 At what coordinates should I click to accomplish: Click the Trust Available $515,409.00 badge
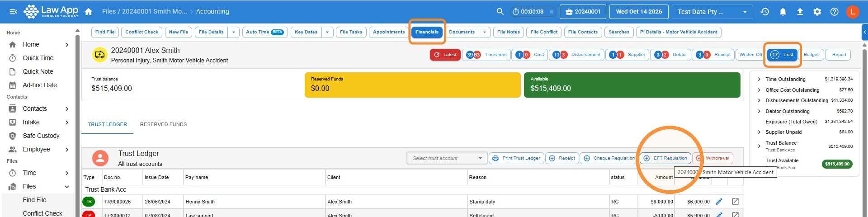837,164
